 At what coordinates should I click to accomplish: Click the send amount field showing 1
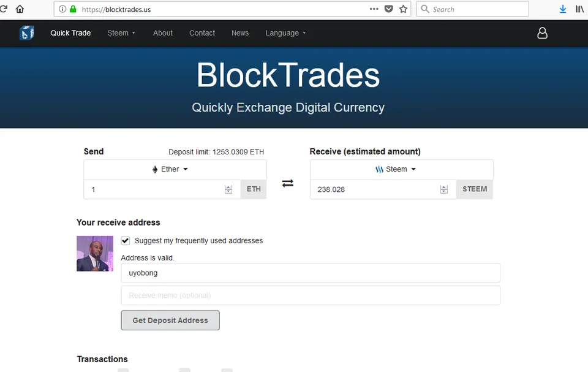pyautogui.click(x=162, y=189)
